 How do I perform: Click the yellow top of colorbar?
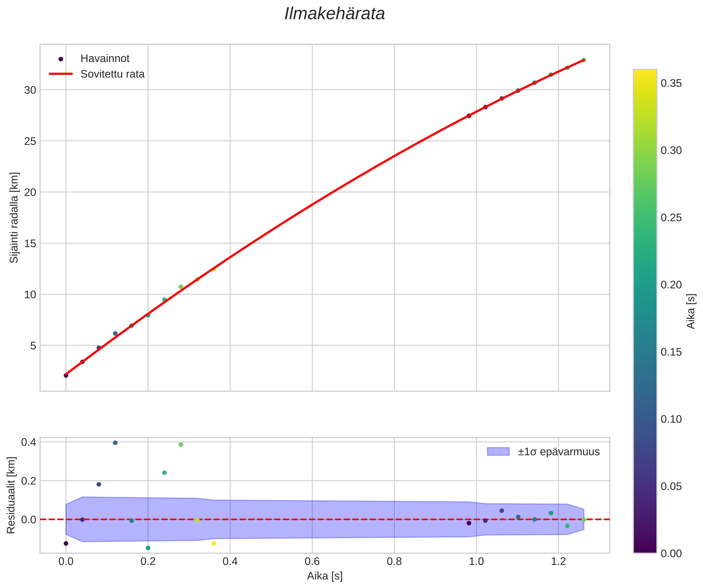point(645,73)
